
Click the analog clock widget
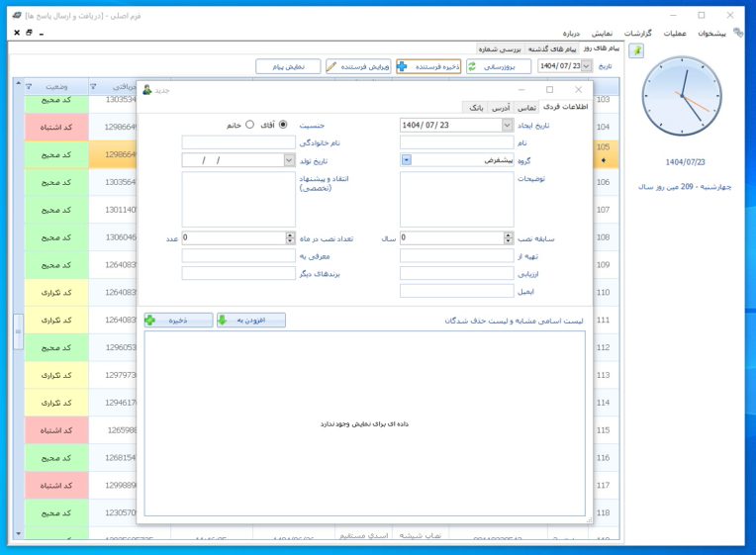pos(682,96)
